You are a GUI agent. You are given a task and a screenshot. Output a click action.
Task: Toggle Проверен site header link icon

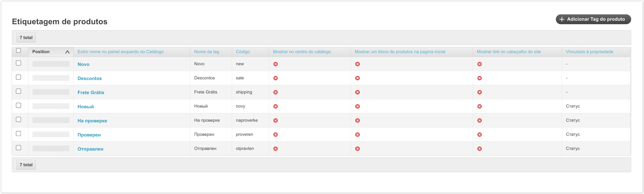(x=479, y=134)
